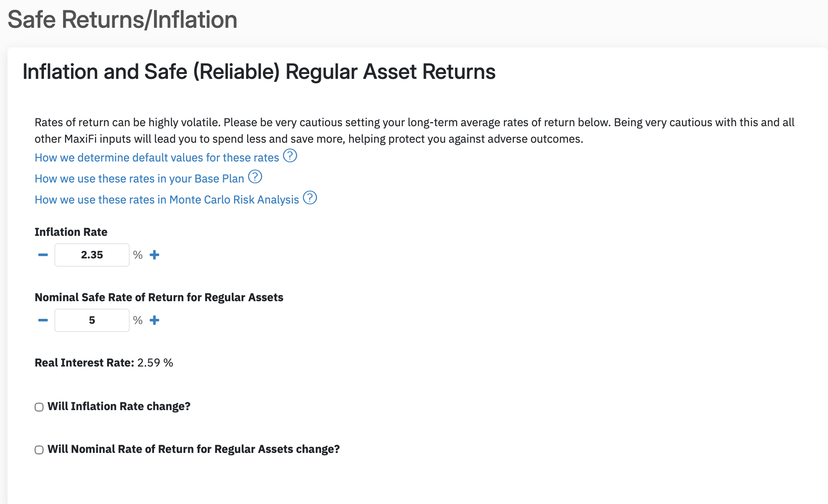Tick Will Nominal Rate of Return change checkbox

click(x=39, y=450)
